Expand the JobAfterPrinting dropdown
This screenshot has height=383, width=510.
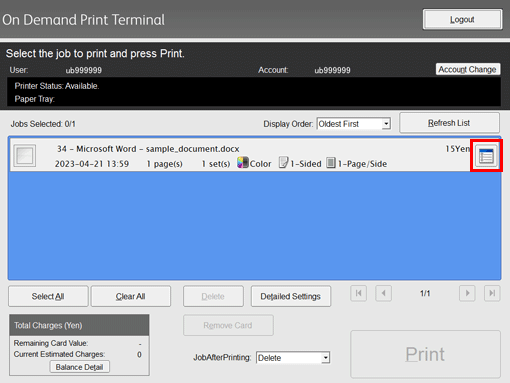coord(293,358)
